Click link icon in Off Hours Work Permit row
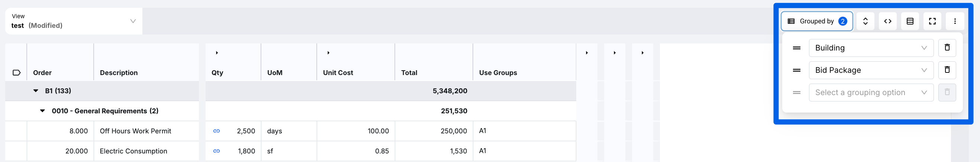 (x=216, y=131)
